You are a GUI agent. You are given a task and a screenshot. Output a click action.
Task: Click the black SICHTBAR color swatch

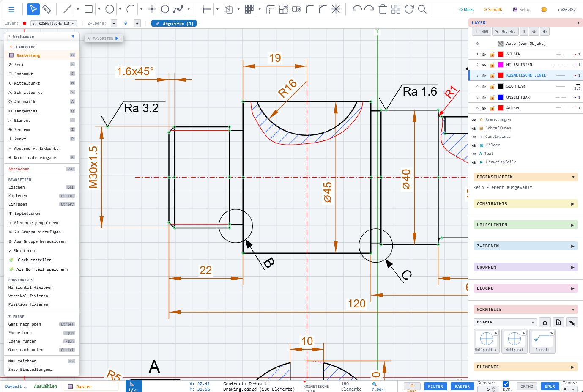501,86
